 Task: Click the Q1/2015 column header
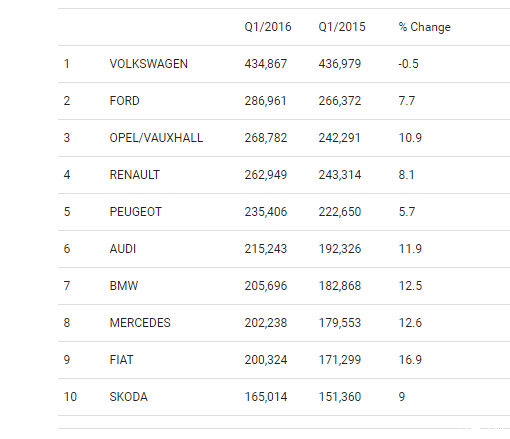point(342,27)
